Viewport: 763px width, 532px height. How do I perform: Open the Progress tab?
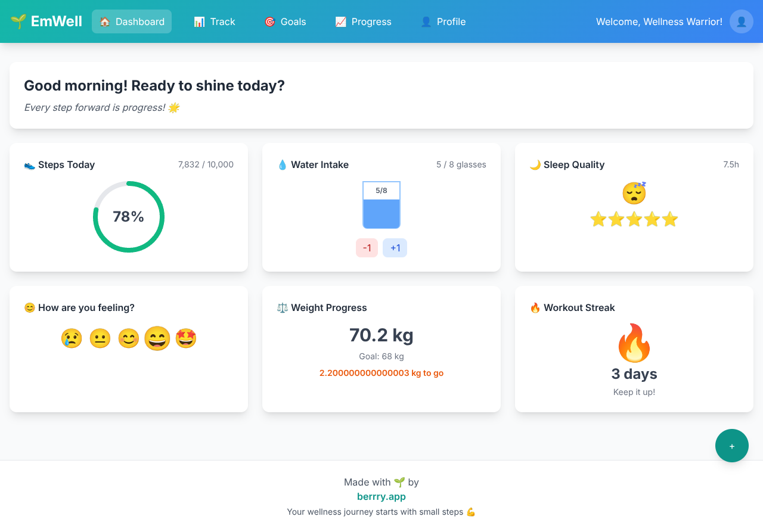click(363, 21)
